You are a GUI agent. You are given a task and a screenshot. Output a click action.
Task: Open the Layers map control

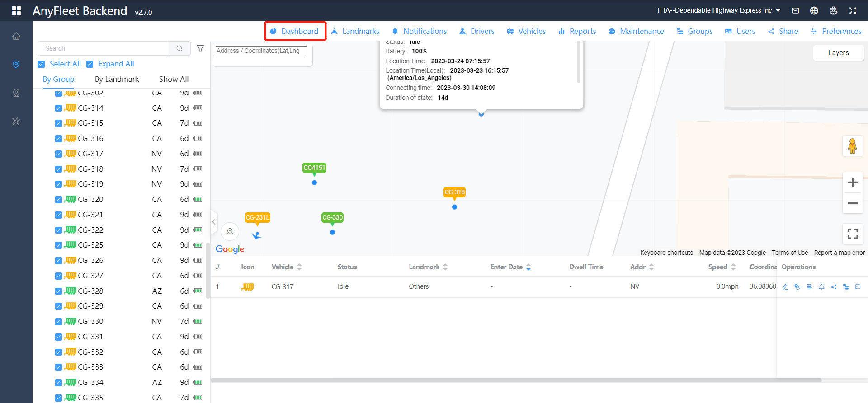click(838, 53)
